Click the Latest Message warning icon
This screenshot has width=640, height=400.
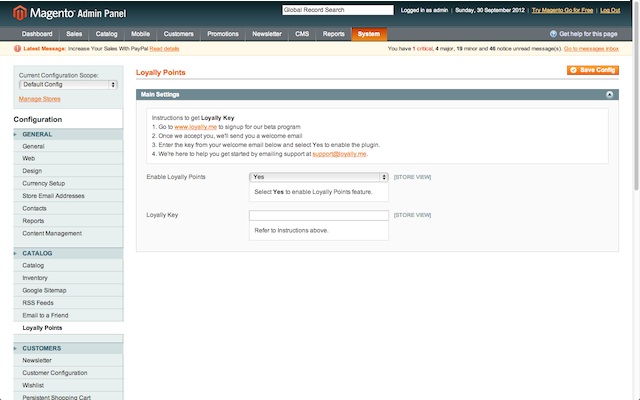point(17,49)
